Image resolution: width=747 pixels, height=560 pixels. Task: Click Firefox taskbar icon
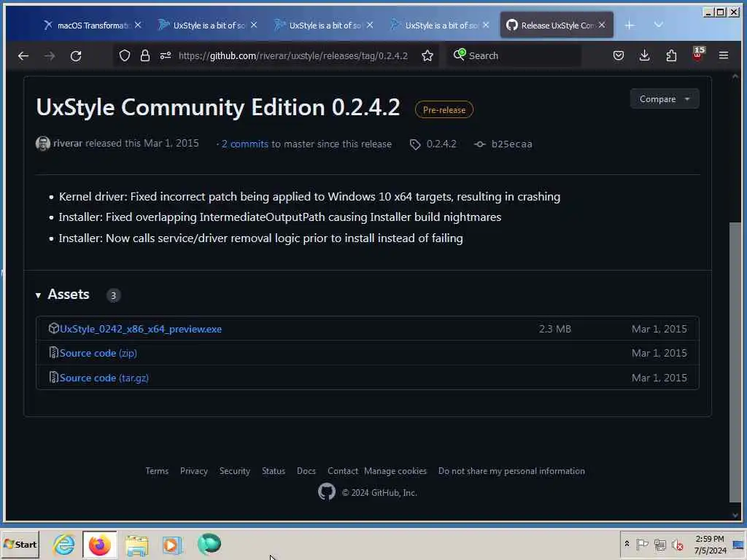coord(99,544)
